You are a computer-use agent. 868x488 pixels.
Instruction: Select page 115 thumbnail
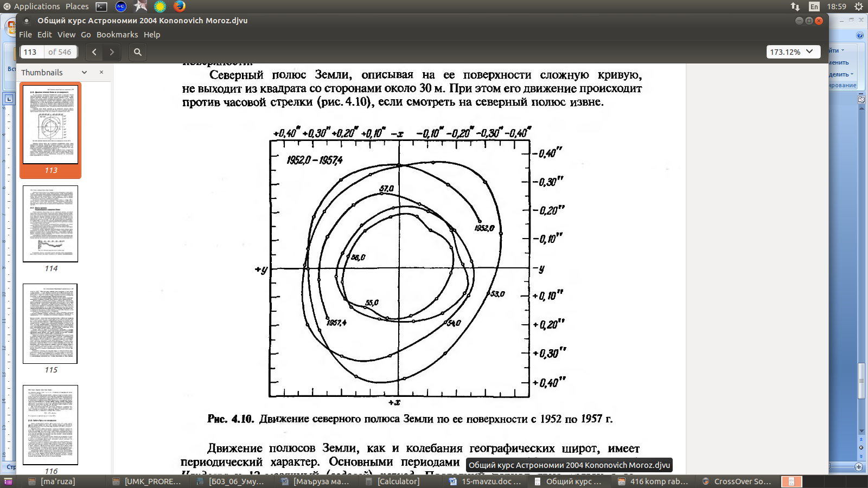tap(50, 324)
